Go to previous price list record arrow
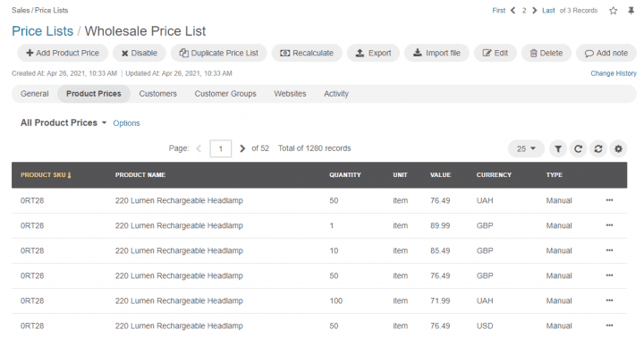 [513, 11]
